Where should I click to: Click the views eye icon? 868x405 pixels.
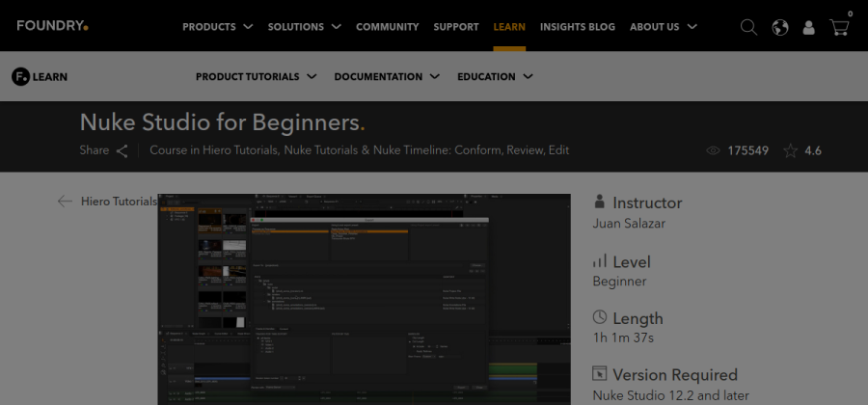(x=714, y=150)
